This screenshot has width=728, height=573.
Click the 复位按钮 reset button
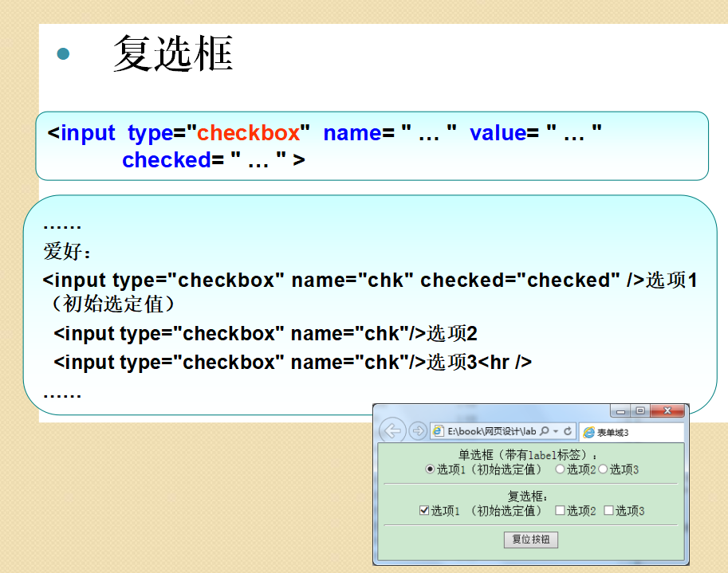point(531,540)
